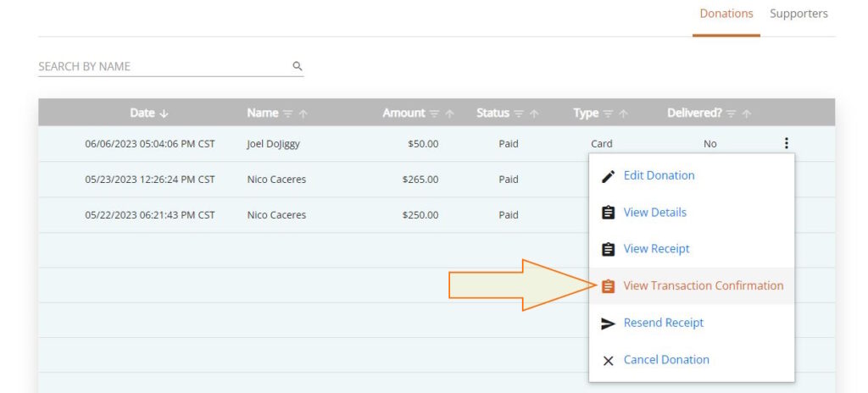Screen dimensions: 868x393
Task: Choose Resend Receipt from the menu
Action: point(664,323)
